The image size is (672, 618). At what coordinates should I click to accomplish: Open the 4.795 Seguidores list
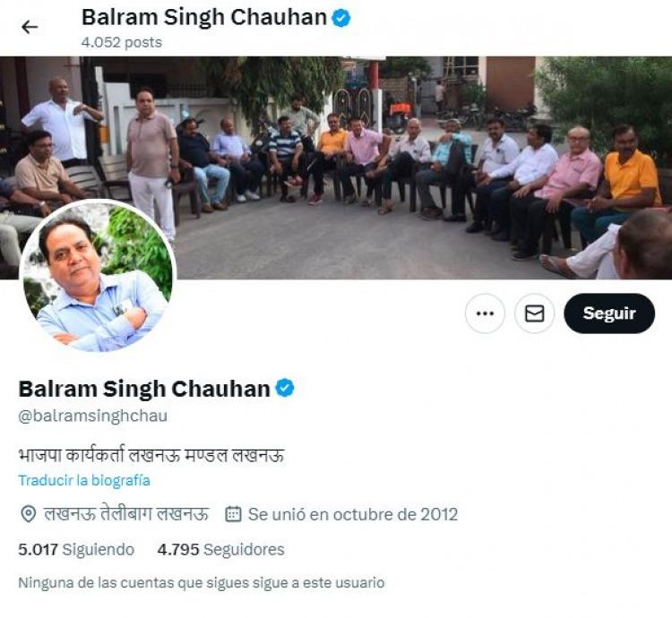click(220, 549)
